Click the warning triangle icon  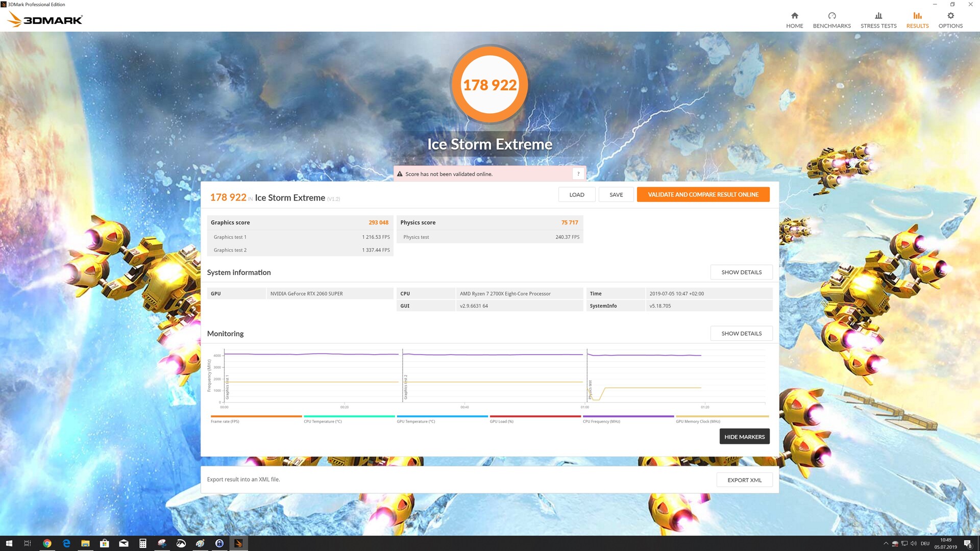tap(400, 174)
